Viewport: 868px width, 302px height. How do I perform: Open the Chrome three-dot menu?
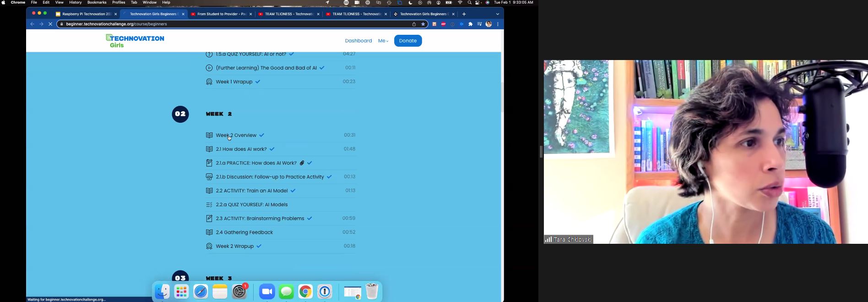click(498, 24)
